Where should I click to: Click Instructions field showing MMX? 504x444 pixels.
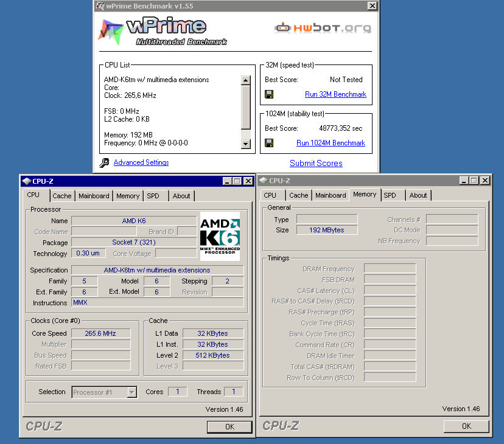(157, 303)
